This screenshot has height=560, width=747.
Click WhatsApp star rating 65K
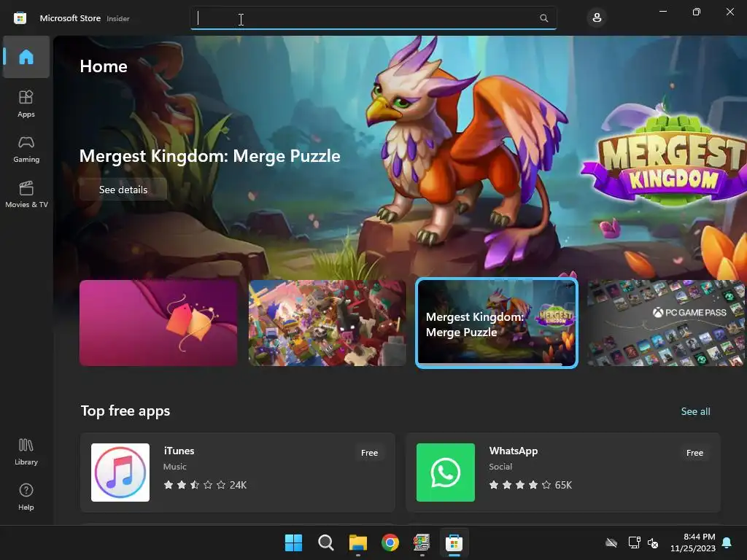530,485
